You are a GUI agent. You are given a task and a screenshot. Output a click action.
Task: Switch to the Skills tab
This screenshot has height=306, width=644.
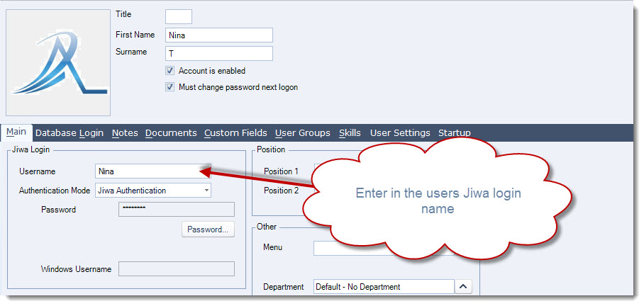[x=350, y=133]
